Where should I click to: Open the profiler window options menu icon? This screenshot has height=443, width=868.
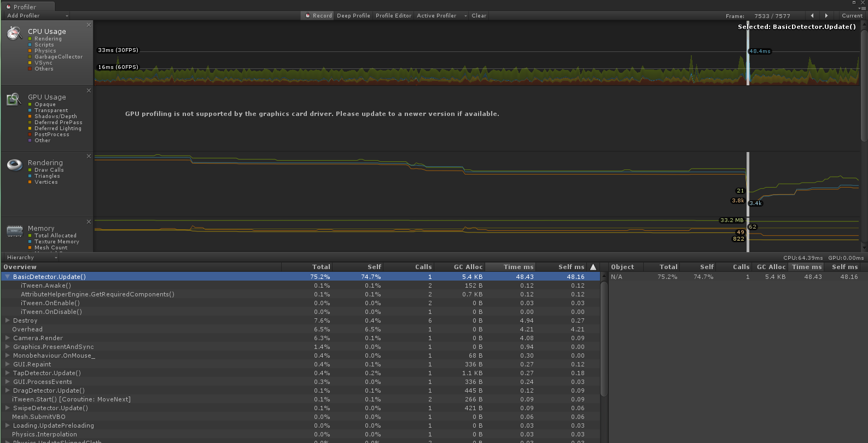(862, 8)
